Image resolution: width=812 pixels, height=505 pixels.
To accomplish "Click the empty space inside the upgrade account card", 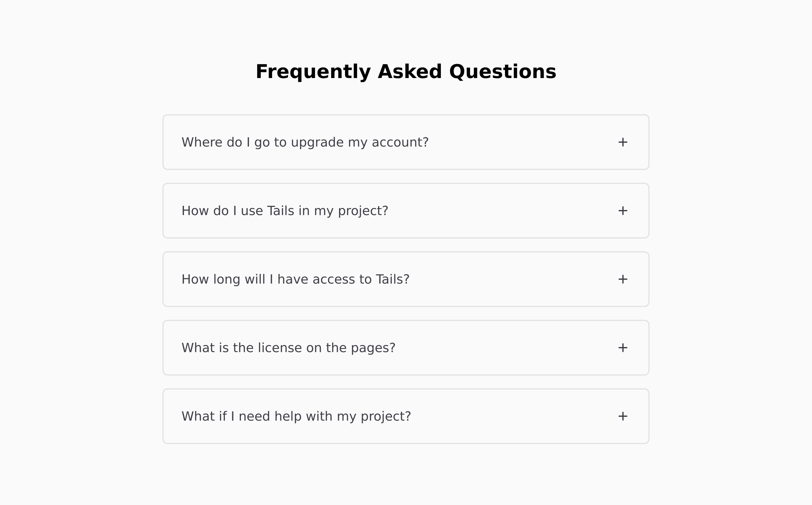I will 521,142.
